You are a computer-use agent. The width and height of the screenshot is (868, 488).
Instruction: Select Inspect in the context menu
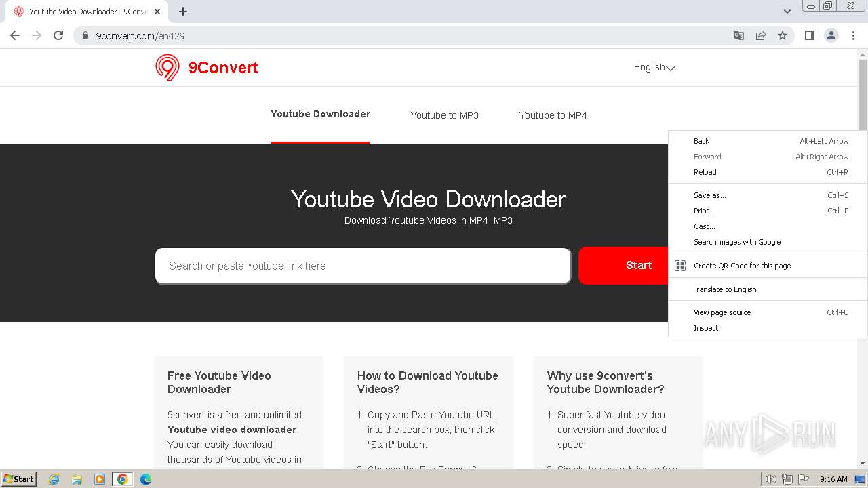[768, 328]
